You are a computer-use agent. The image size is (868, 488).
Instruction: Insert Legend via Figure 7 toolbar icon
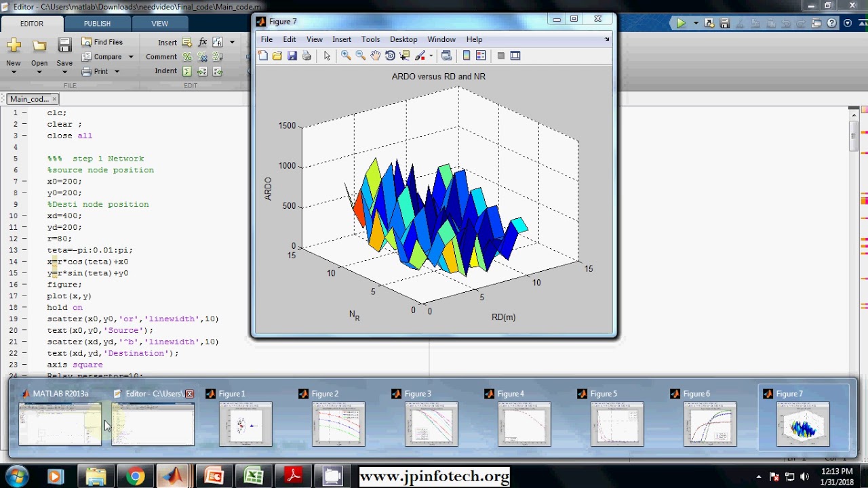pos(481,56)
